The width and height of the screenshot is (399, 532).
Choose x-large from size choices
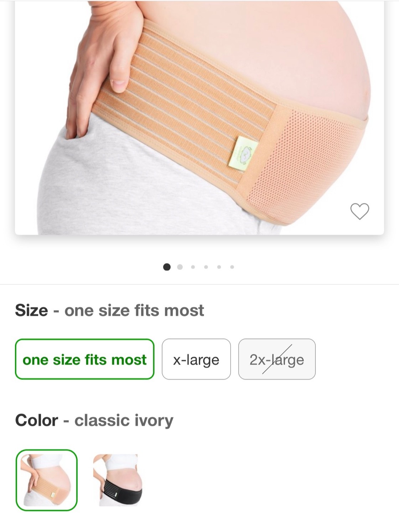click(x=196, y=359)
